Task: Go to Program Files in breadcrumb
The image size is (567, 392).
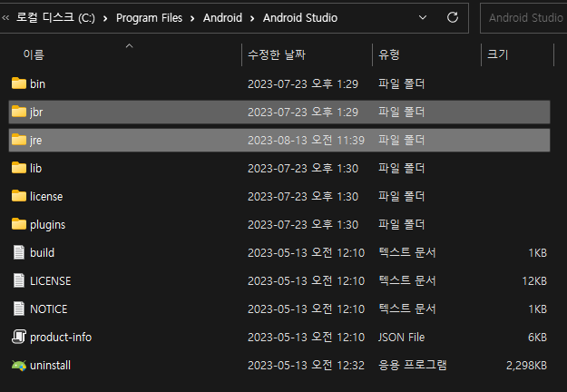Action: 149,18
